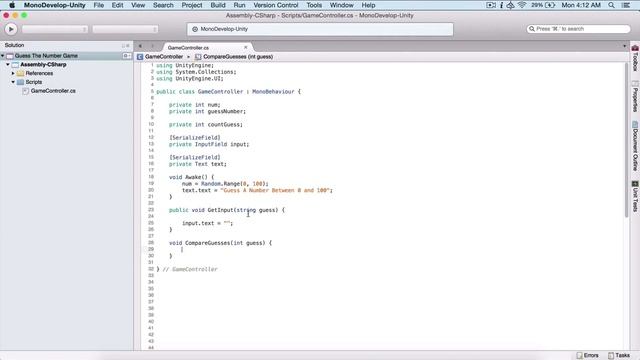This screenshot has height=360, width=640.
Task: Open the CompareGuesses method breadcrumb dropdown
Action: tap(234, 57)
